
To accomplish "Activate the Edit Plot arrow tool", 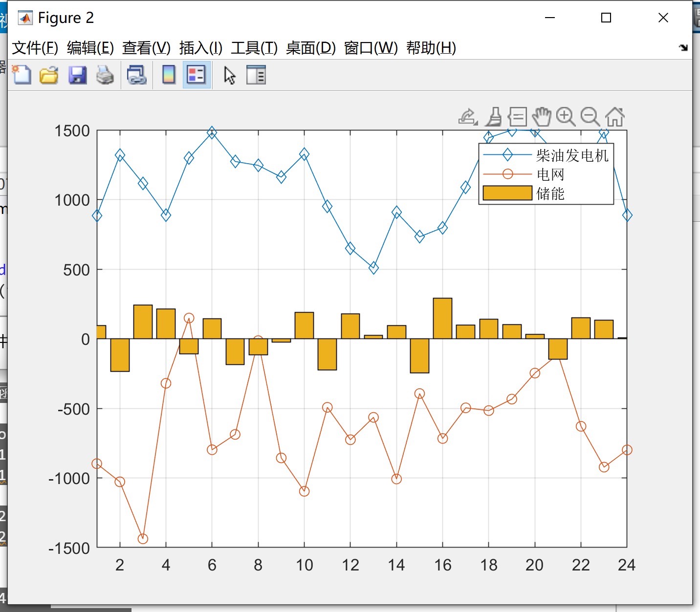I will (229, 75).
